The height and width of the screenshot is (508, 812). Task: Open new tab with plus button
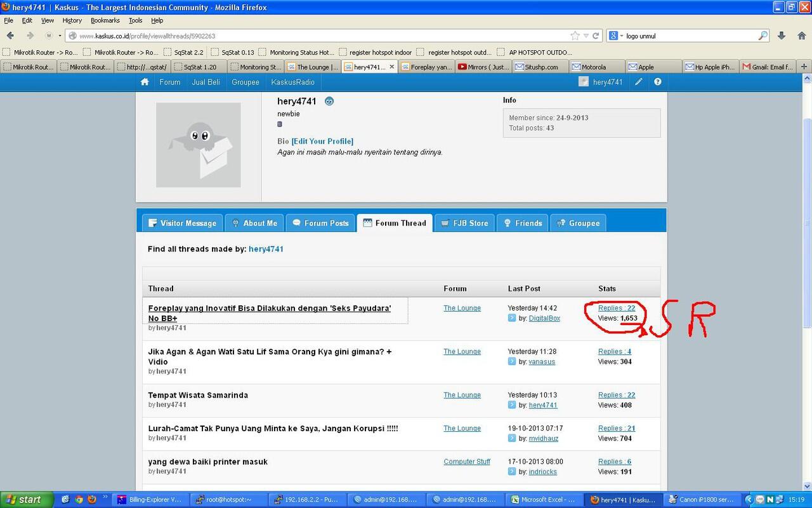pyautogui.click(x=804, y=67)
